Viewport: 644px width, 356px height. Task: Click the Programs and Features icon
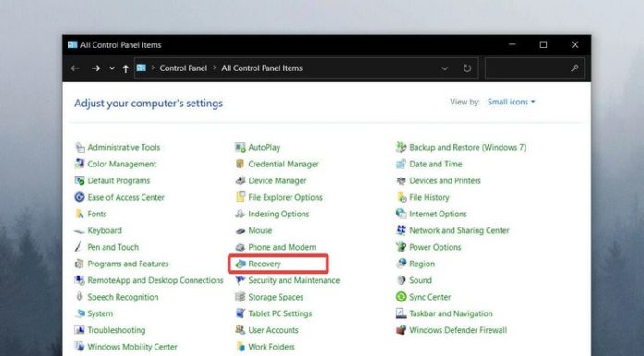pyautogui.click(x=80, y=264)
